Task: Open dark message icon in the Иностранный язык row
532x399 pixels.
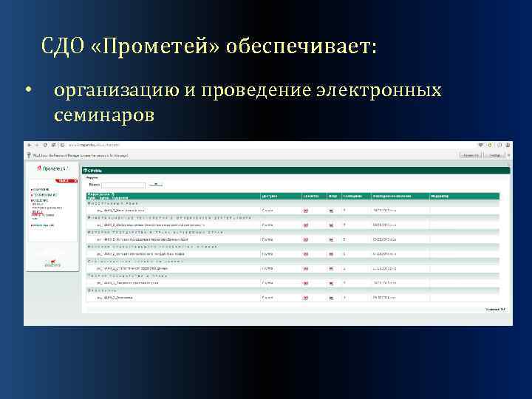Action: coord(331,211)
